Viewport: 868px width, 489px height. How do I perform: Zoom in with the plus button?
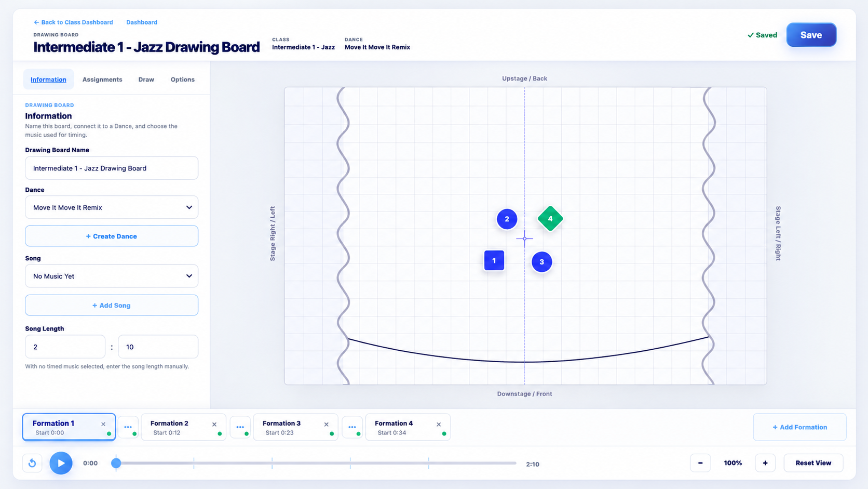coord(765,463)
